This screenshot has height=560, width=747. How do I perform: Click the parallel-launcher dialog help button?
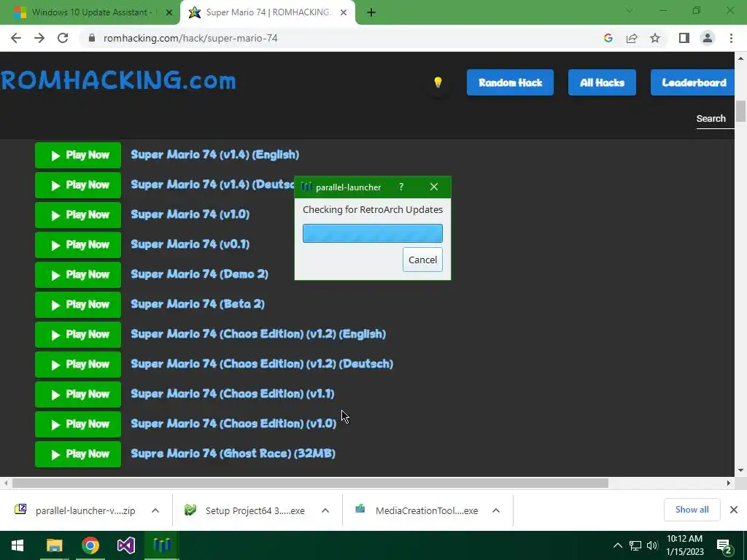pyautogui.click(x=401, y=187)
